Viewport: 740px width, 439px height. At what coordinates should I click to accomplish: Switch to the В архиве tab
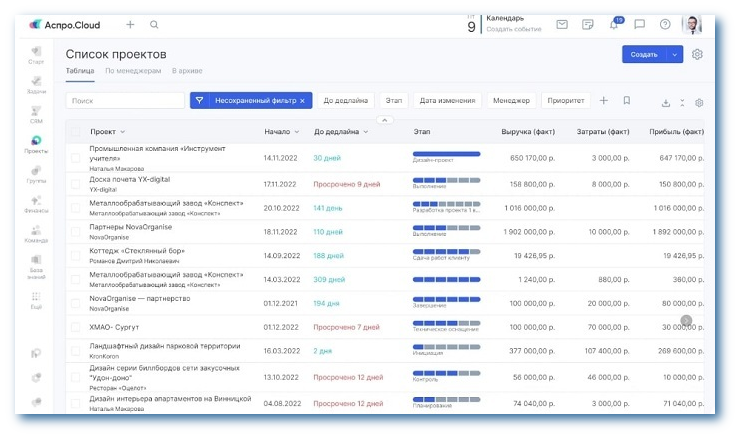pos(187,71)
